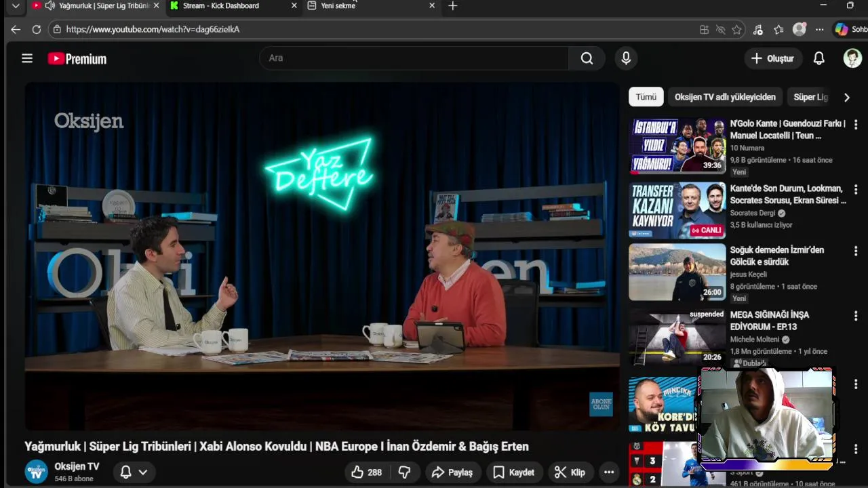
Task: Open the Copilot Sohbet button
Action: click(851, 29)
